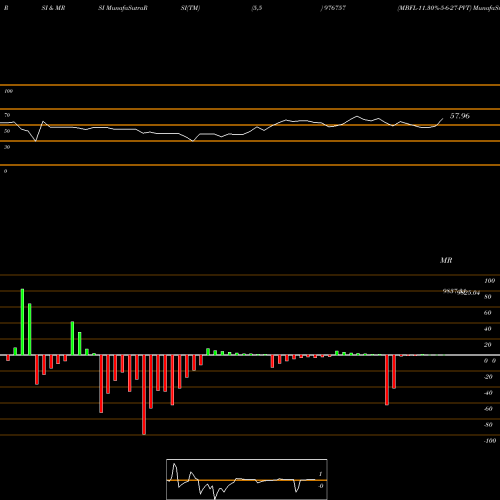Click the MBFL-11.30% symbol title text
This screenshot has width=500, height=500.
click(x=448, y=8)
